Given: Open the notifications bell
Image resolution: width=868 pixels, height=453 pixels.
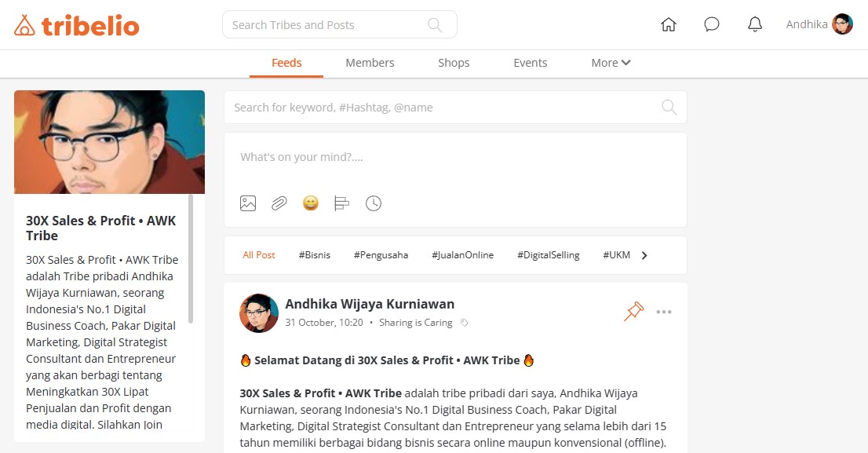Looking at the screenshot, I should coord(755,24).
